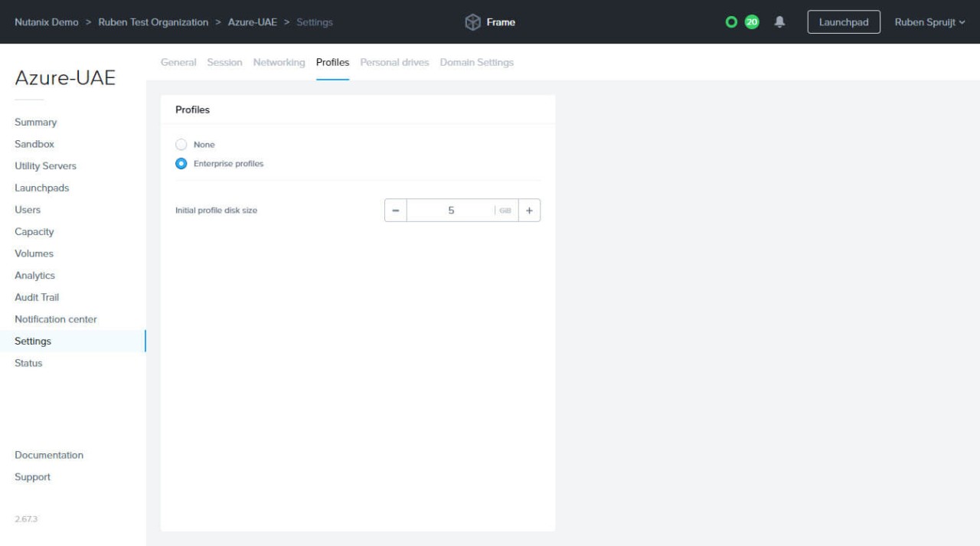Click the green status circle icon
This screenshot has height=546, width=980.
(731, 22)
